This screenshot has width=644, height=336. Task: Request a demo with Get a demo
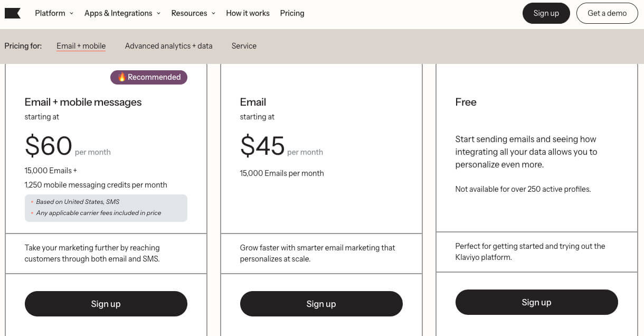607,13
